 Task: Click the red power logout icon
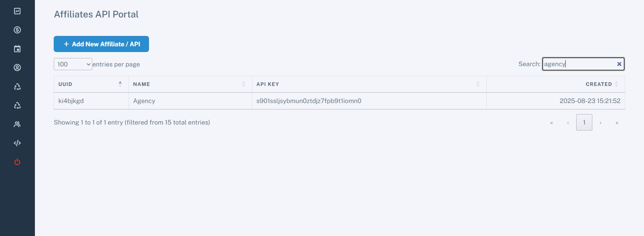pyautogui.click(x=17, y=162)
